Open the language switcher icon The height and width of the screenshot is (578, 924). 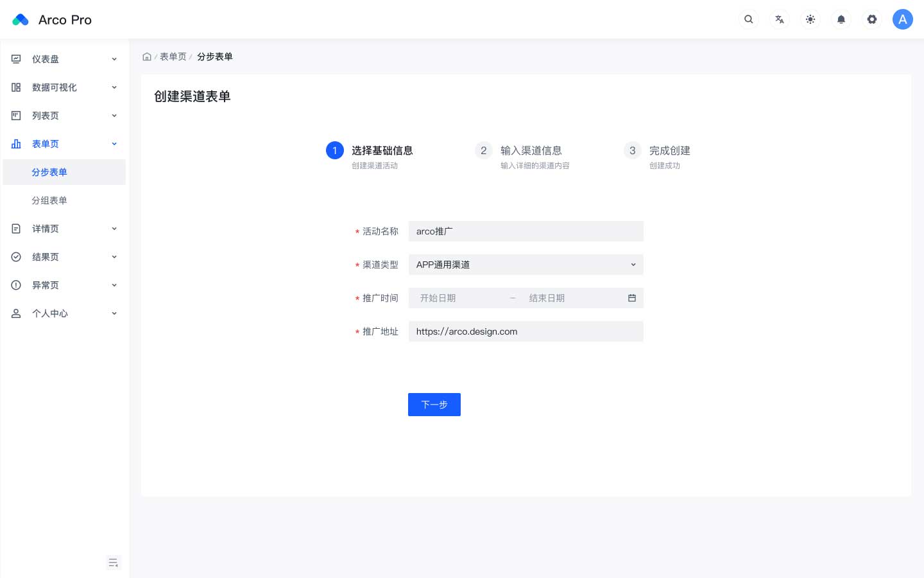[780, 19]
